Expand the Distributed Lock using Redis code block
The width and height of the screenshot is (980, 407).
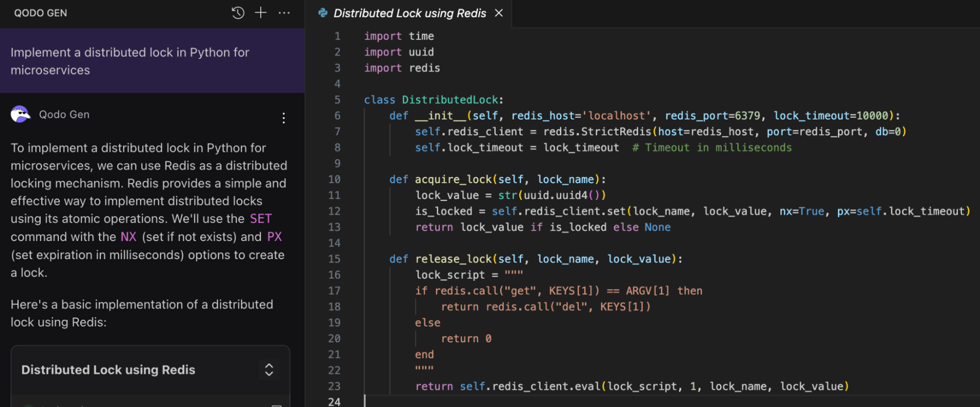click(x=269, y=370)
